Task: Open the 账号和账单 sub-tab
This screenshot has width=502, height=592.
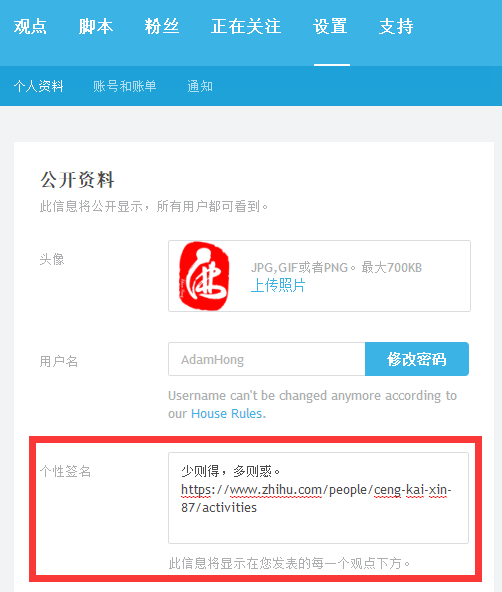Action: pyautogui.click(x=125, y=86)
